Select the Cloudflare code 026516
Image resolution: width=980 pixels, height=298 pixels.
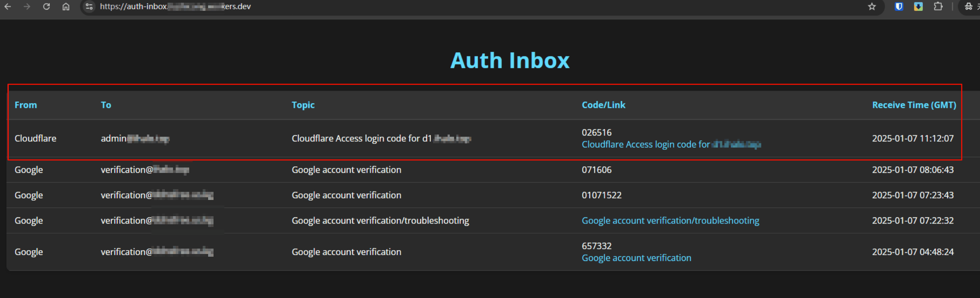(x=596, y=132)
